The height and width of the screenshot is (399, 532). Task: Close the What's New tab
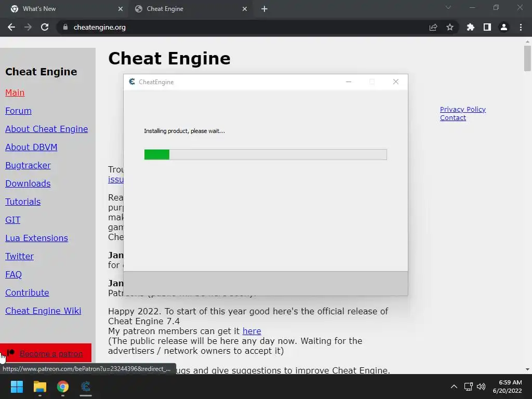(x=121, y=9)
